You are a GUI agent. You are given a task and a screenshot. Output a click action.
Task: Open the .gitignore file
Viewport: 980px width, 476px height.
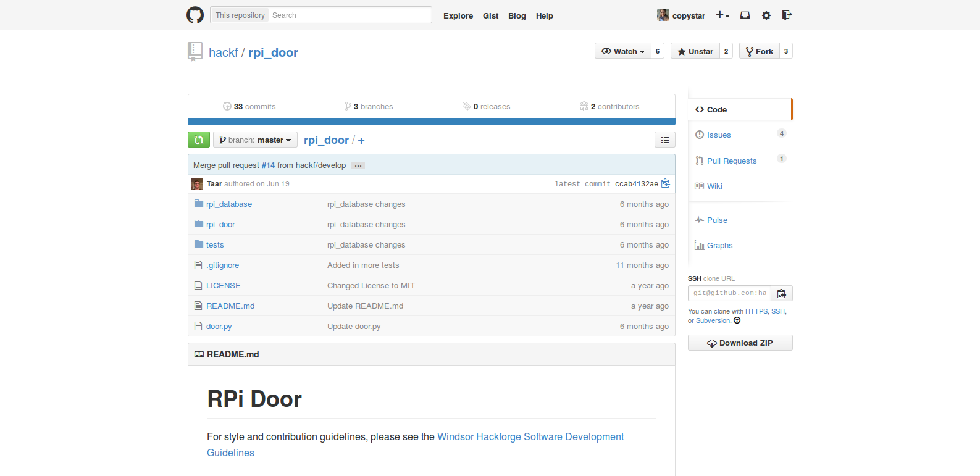pos(223,265)
